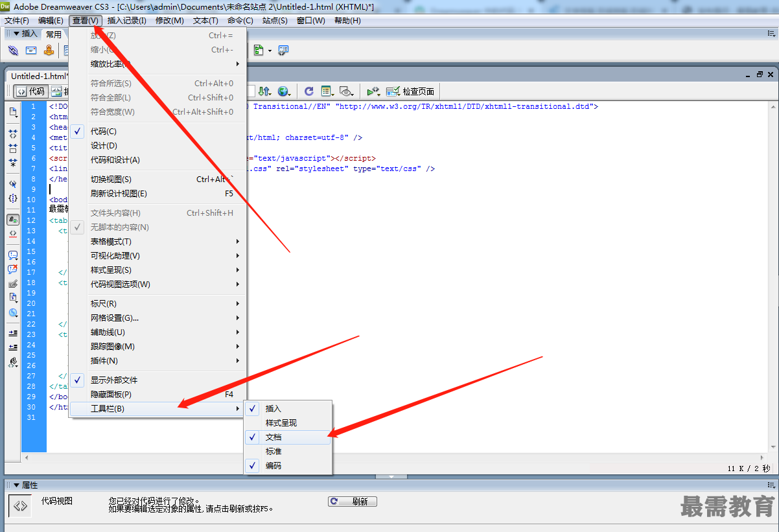Image resolution: width=779 pixels, height=532 pixels.
Task: Click the Collapse Selection icon
Action: coord(13,148)
